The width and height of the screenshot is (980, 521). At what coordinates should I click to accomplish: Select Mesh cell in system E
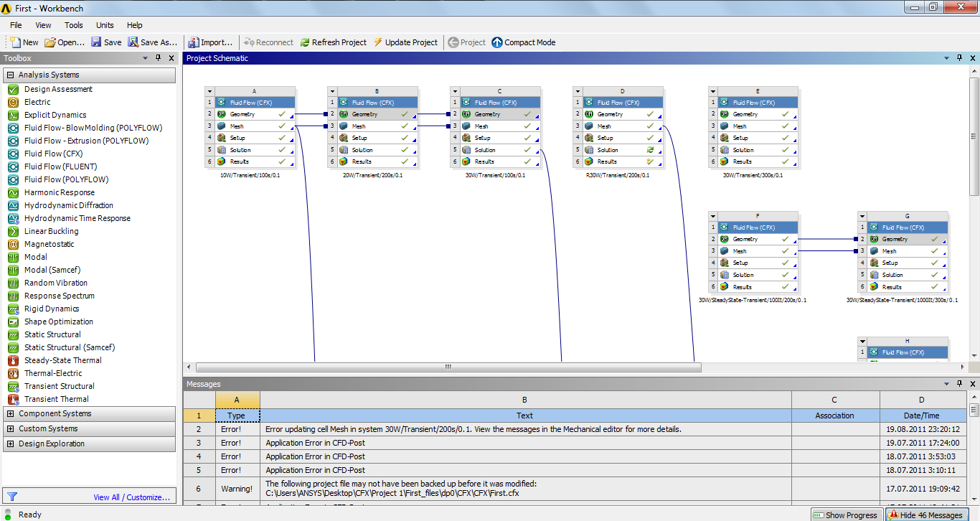pos(758,126)
